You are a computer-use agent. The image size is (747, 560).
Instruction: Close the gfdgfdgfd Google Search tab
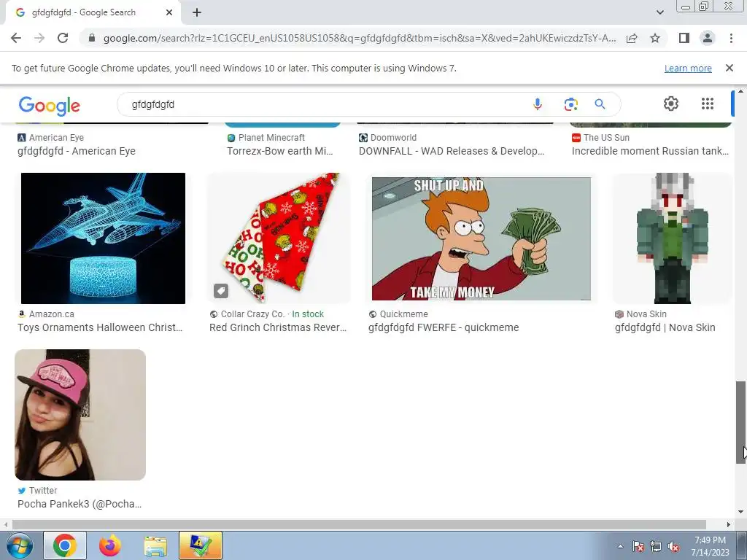pyautogui.click(x=169, y=12)
